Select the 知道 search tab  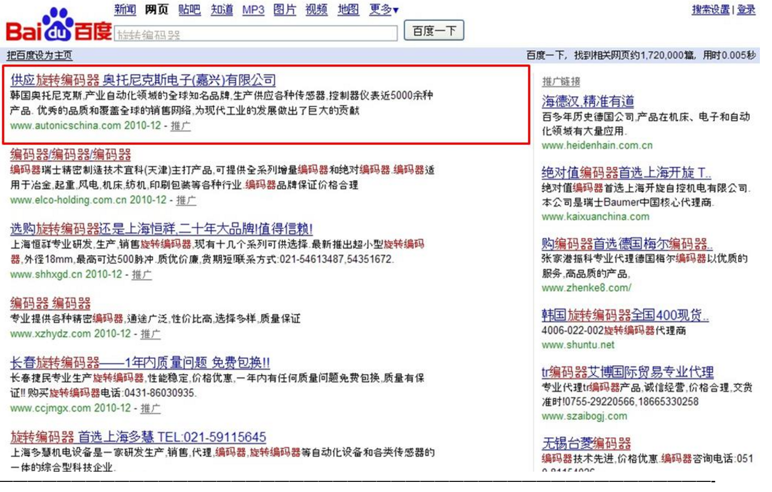tap(222, 10)
